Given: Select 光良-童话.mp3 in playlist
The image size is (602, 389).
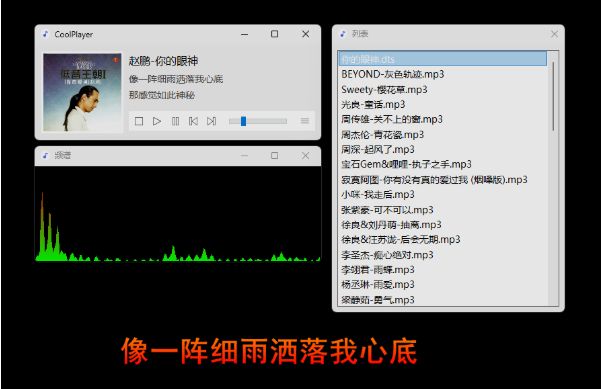Looking at the screenshot, I should tap(443, 104).
